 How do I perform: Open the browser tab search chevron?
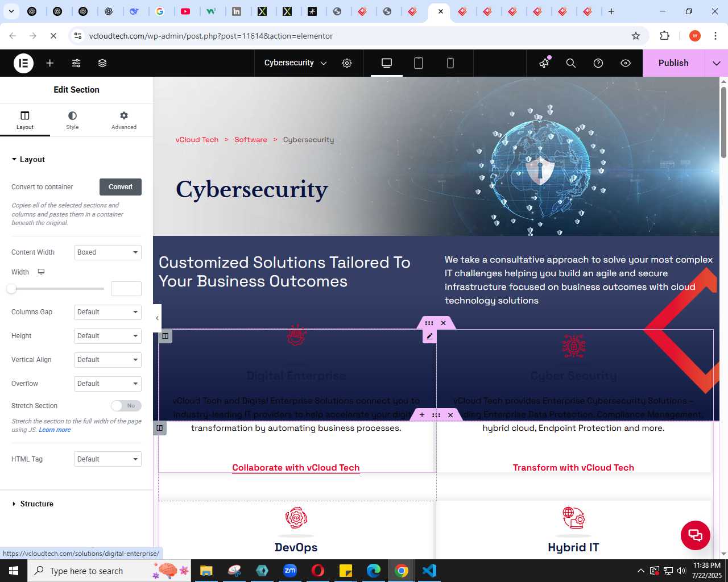point(11,11)
